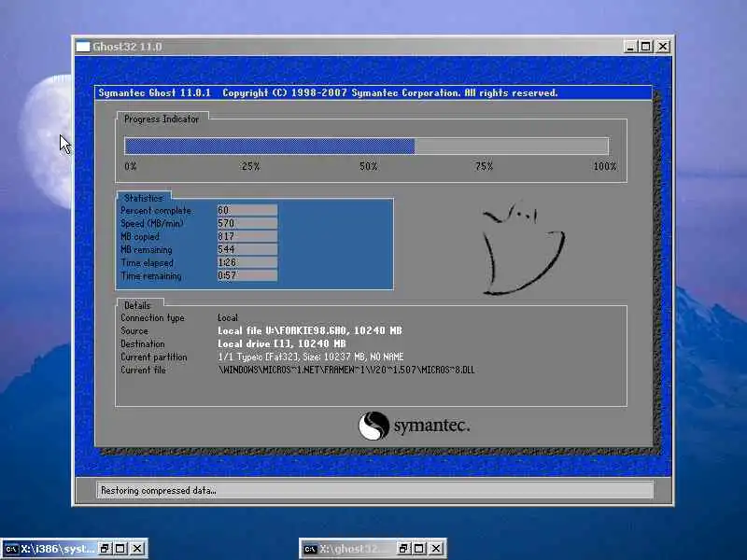The height and width of the screenshot is (560, 747).
Task: Maximize the X:\i386\syst... minimized window
Action: click(120, 549)
